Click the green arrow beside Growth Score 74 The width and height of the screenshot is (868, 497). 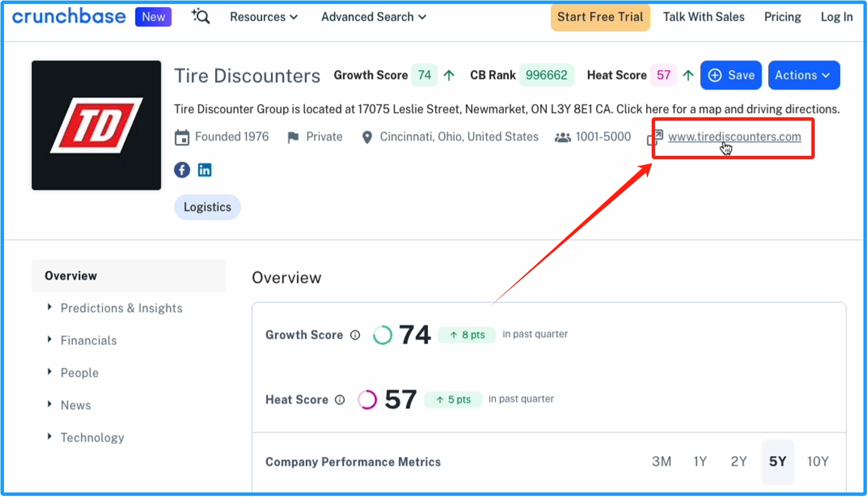449,75
